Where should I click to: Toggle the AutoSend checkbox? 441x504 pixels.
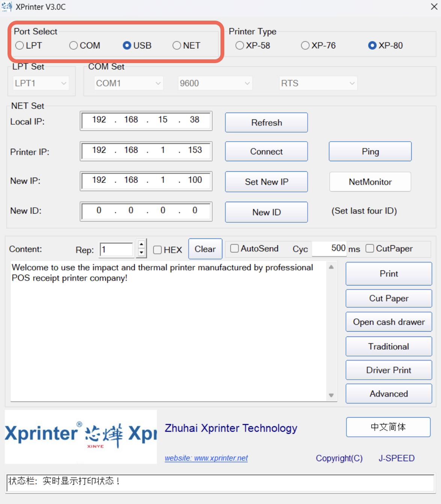(x=234, y=248)
